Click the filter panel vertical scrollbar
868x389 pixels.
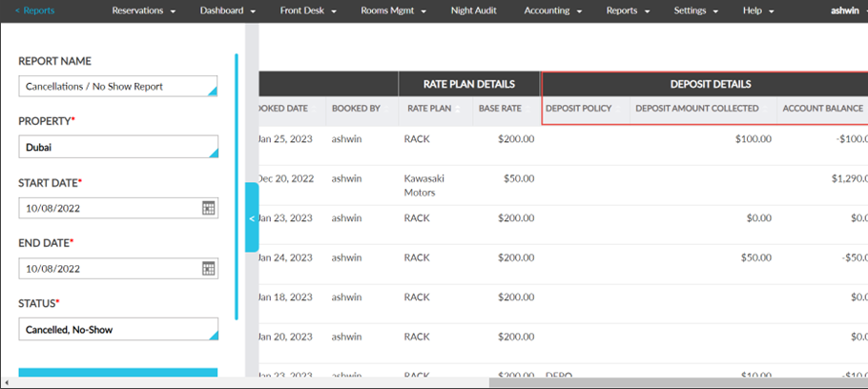237,187
